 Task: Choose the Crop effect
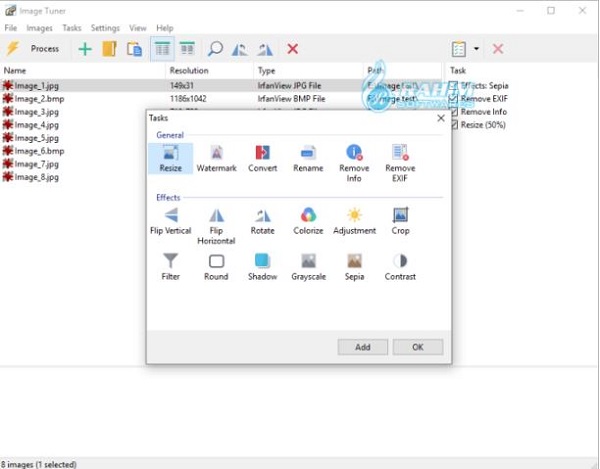tap(400, 221)
